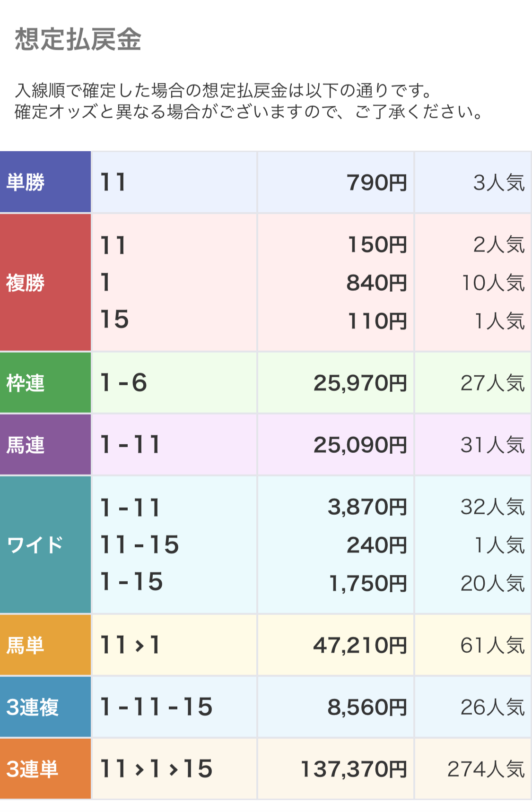Viewport: 532px width, 812px height.
Task: Tap the 1,750円 wide payout
Action: tap(367, 584)
